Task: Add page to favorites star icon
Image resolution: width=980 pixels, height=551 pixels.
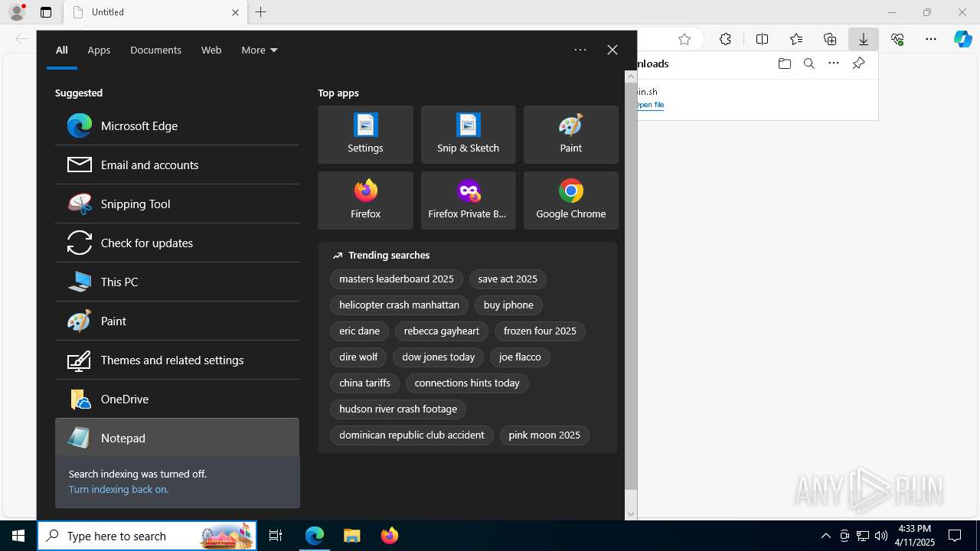Action: 684,39
